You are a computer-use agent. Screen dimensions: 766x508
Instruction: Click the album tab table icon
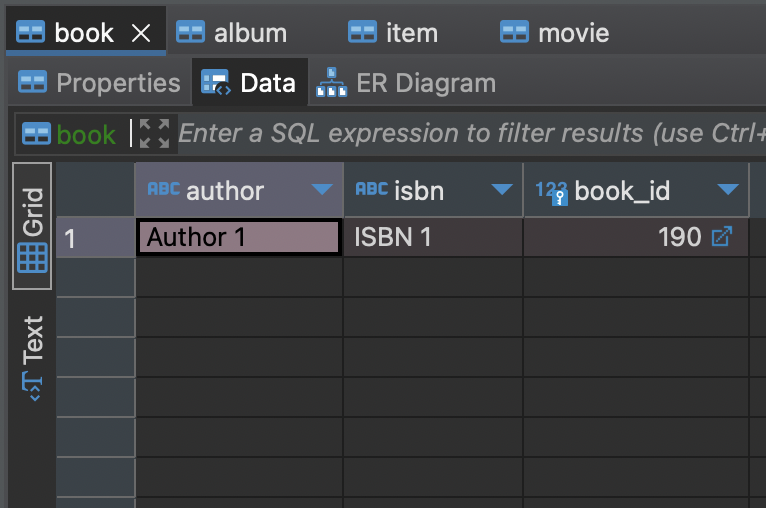tap(190, 32)
